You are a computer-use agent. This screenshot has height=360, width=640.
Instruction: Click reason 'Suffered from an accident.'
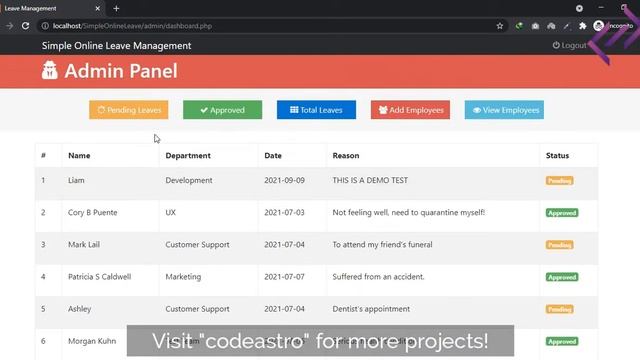378,276
